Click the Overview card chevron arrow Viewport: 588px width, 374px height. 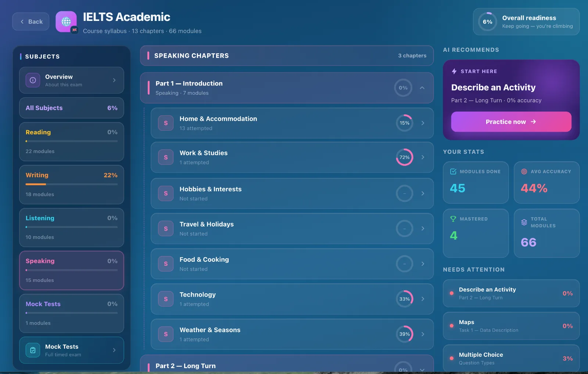tap(114, 80)
